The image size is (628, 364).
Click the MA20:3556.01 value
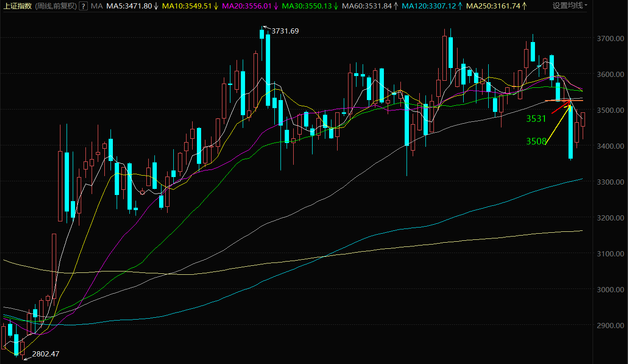[x=246, y=6]
